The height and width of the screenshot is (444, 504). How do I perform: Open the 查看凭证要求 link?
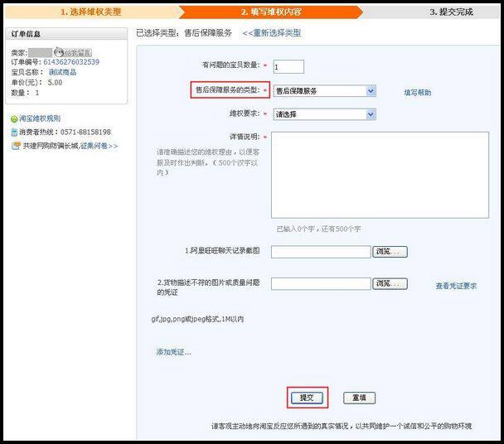tap(456, 286)
